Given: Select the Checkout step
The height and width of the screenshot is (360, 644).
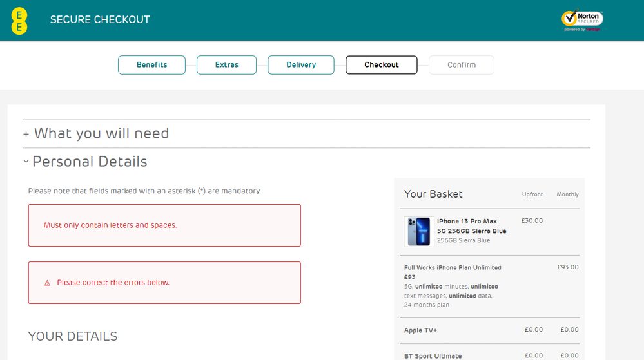Looking at the screenshot, I should coord(381,65).
